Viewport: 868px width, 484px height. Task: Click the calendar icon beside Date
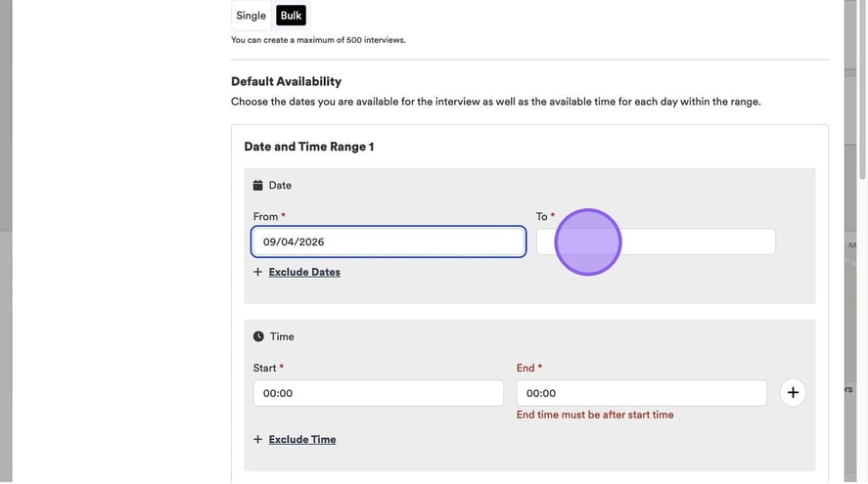click(258, 186)
